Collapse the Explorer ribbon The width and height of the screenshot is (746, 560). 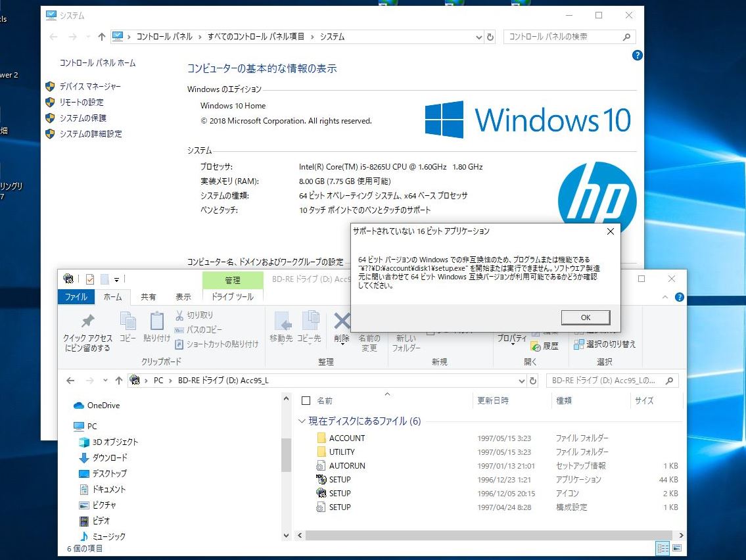(664, 297)
